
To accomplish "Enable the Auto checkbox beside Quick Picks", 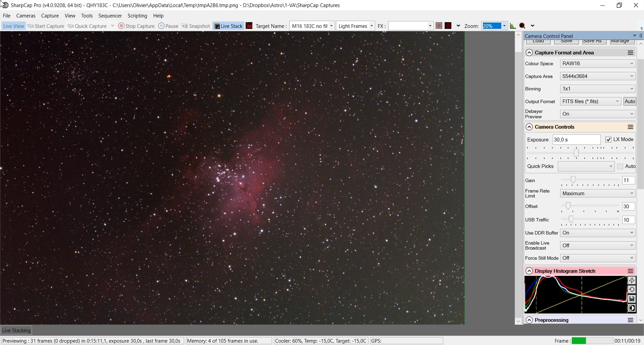I will [x=620, y=166].
